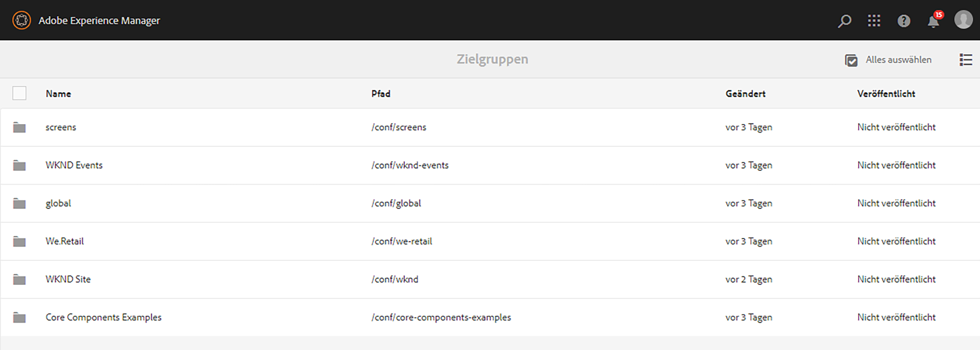The height and width of the screenshot is (350, 980).
Task: Sort by the Veröffentlicht column header
Action: (886, 94)
